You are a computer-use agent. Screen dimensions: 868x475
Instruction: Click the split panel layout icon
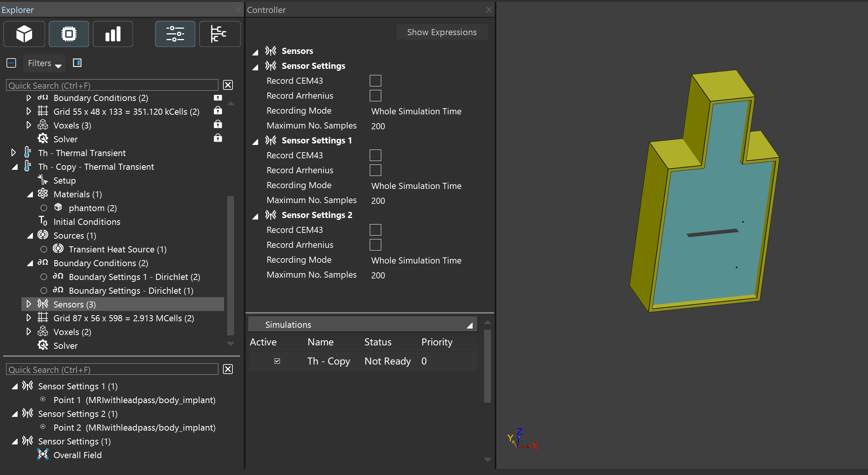[77, 63]
